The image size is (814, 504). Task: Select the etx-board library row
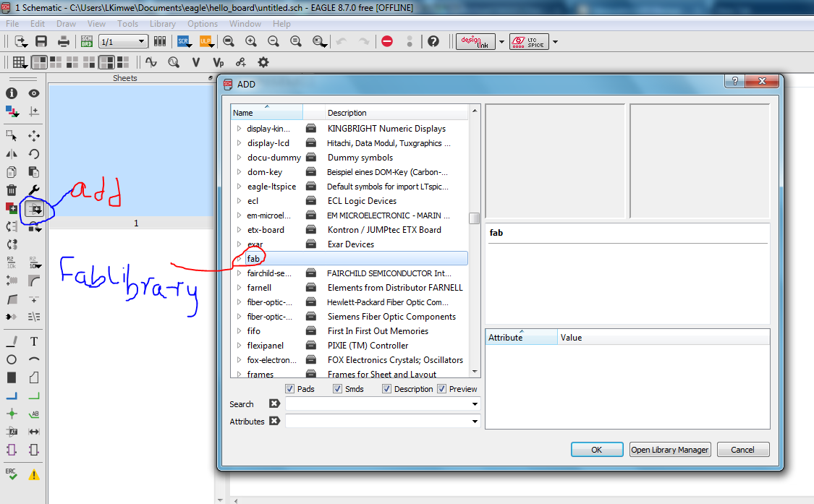tap(349, 230)
